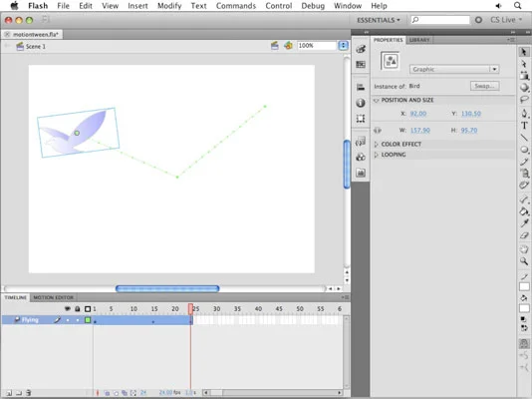Expand the Color Effect section

pos(376,145)
